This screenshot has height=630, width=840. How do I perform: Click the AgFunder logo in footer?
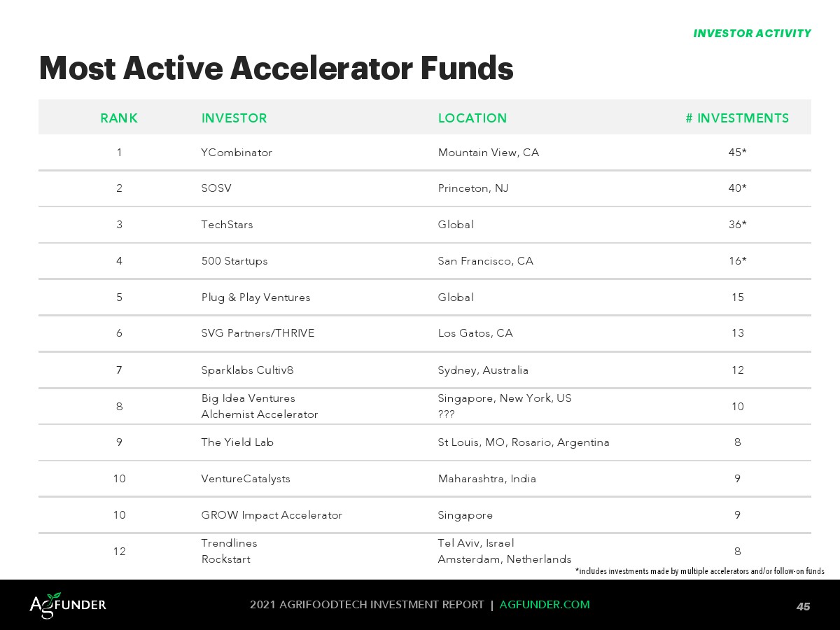68,605
